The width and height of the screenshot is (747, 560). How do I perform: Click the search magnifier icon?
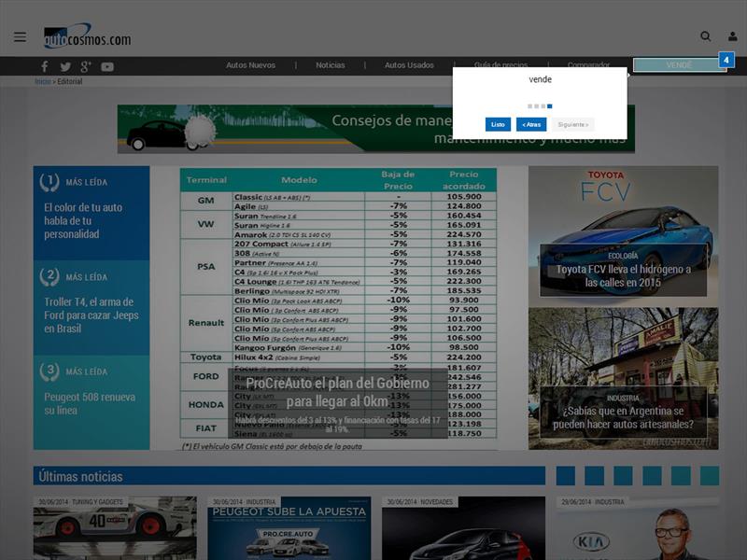tap(706, 36)
